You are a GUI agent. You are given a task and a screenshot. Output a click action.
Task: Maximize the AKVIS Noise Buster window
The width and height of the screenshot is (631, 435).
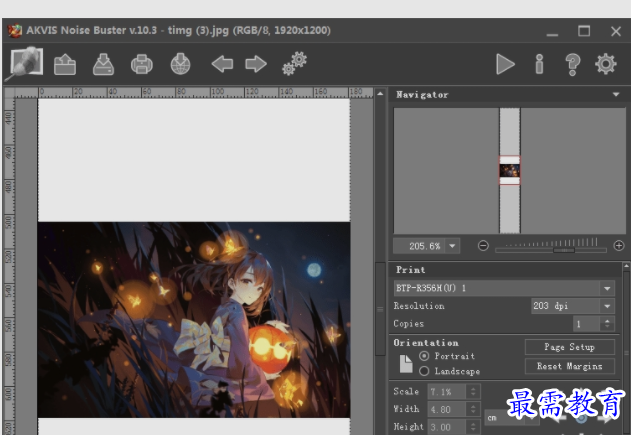[584, 31]
